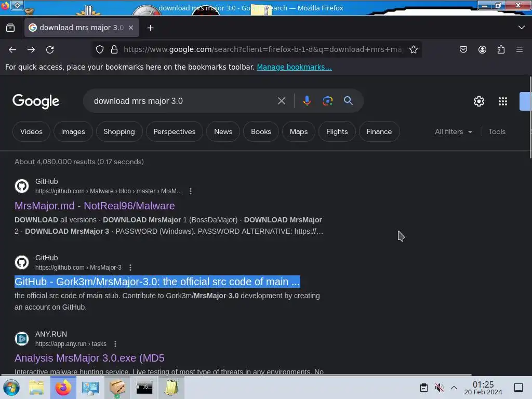Open the clipboard tray icon
Screen dimensions: 532x399
[424, 388]
